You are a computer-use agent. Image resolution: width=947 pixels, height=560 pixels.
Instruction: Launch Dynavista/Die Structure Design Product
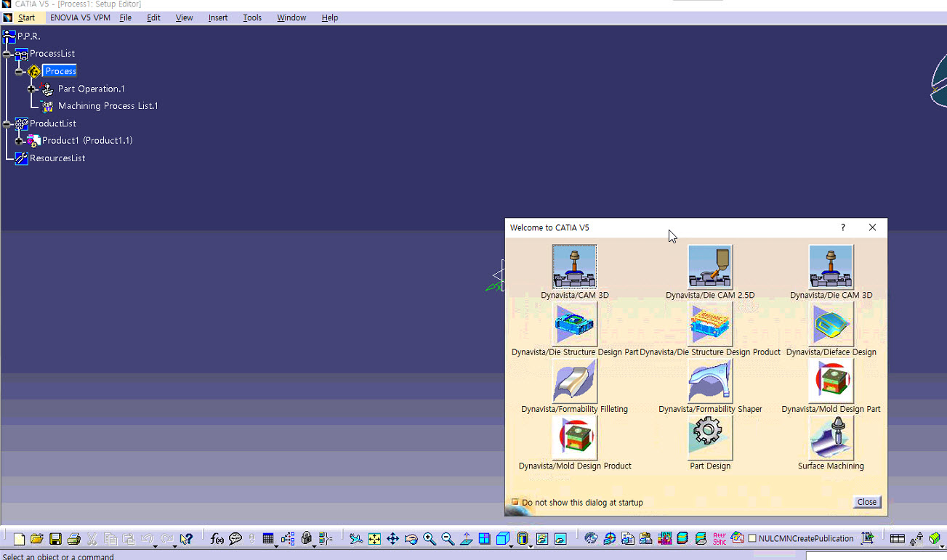pos(710,324)
